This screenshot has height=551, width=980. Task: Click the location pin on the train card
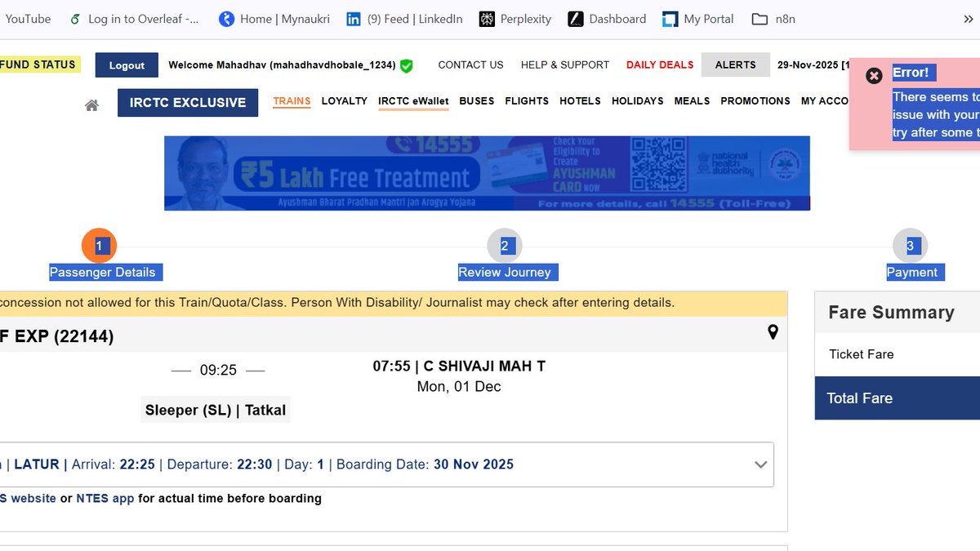tap(773, 333)
